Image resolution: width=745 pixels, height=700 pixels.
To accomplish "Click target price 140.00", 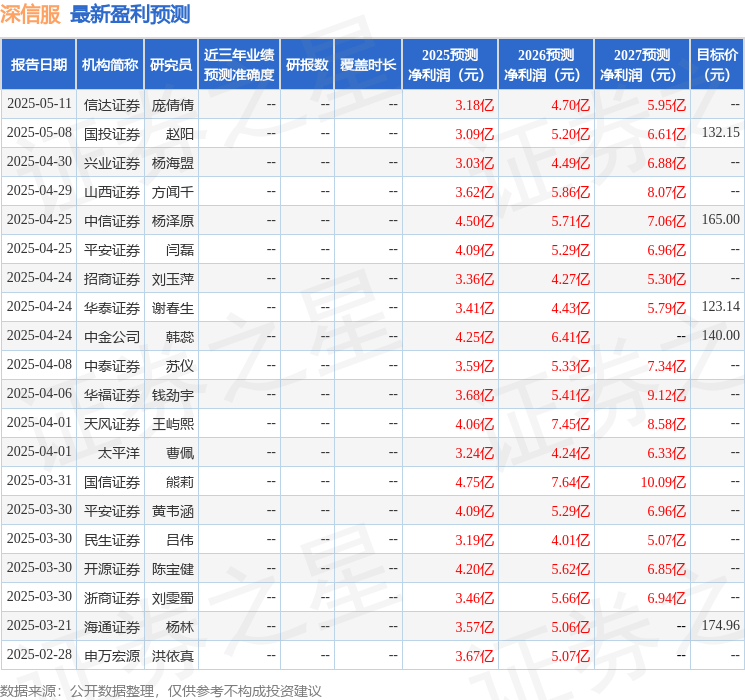I will coord(721,335).
